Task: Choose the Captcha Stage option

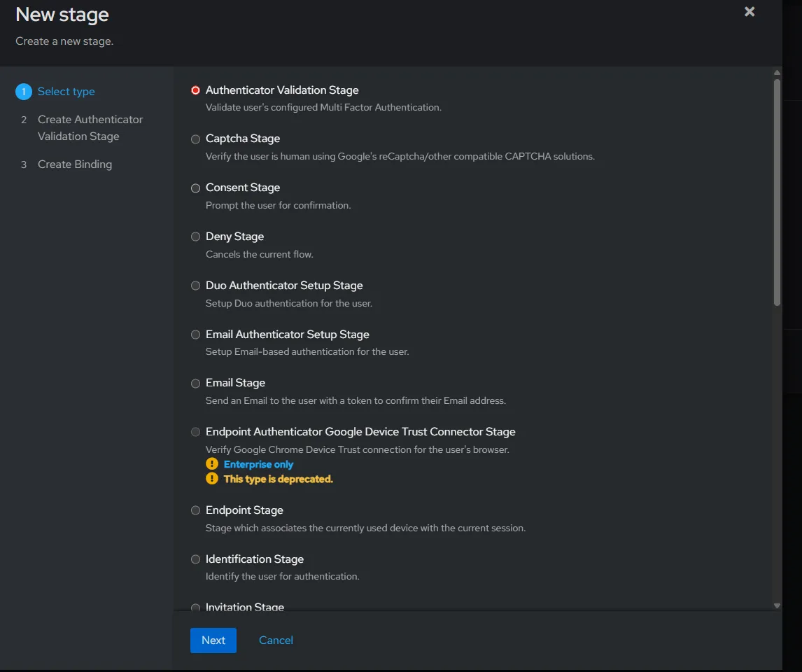Action: click(x=196, y=139)
